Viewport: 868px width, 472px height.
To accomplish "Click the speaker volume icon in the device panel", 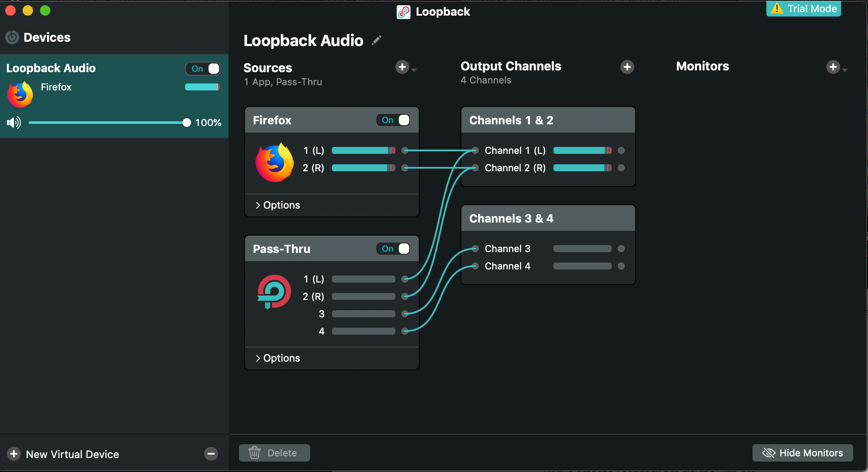I will pyautogui.click(x=14, y=123).
